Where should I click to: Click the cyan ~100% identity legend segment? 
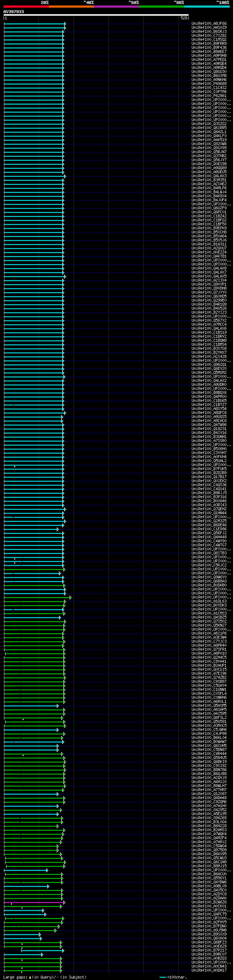tap(207, 7)
